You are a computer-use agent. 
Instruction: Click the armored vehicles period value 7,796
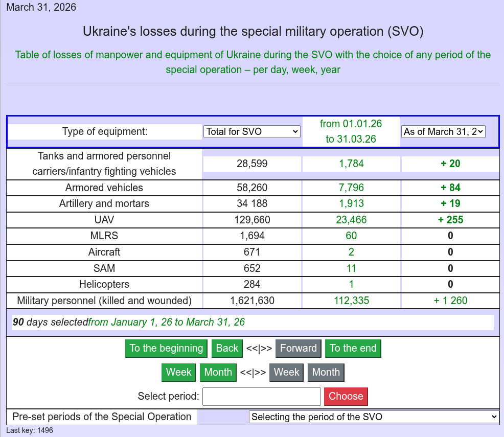[351, 188]
